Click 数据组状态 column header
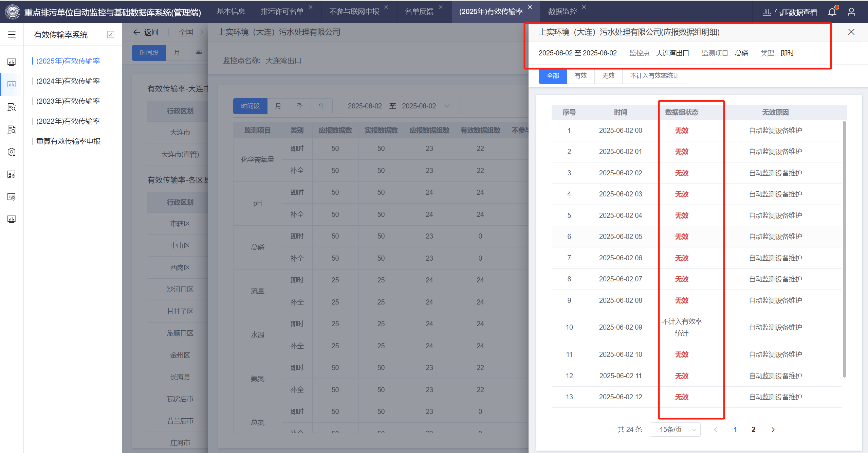The width and height of the screenshot is (868, 453). [682, 112]
